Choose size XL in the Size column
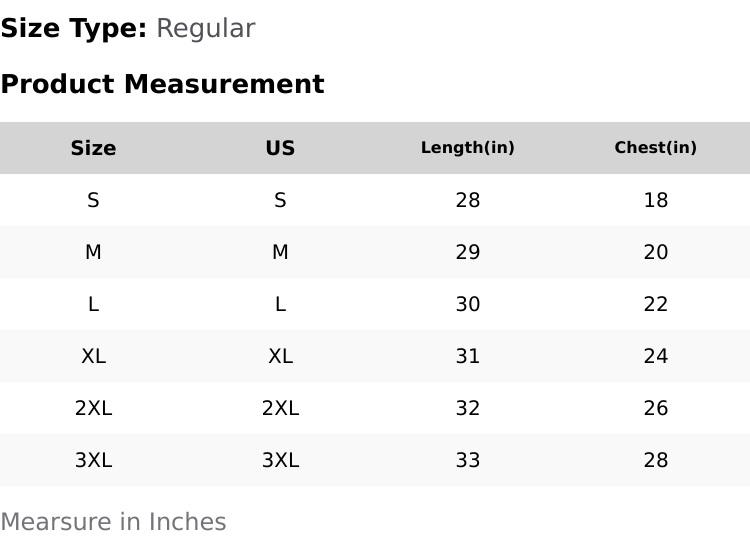Viewport: 750px width, 558px height. (93, 356)
